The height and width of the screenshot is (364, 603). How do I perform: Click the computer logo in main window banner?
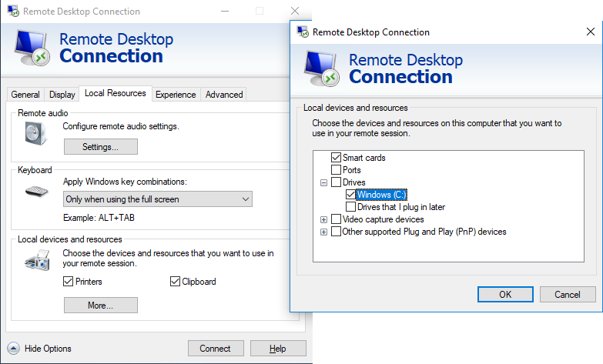(x=32, y=48)
